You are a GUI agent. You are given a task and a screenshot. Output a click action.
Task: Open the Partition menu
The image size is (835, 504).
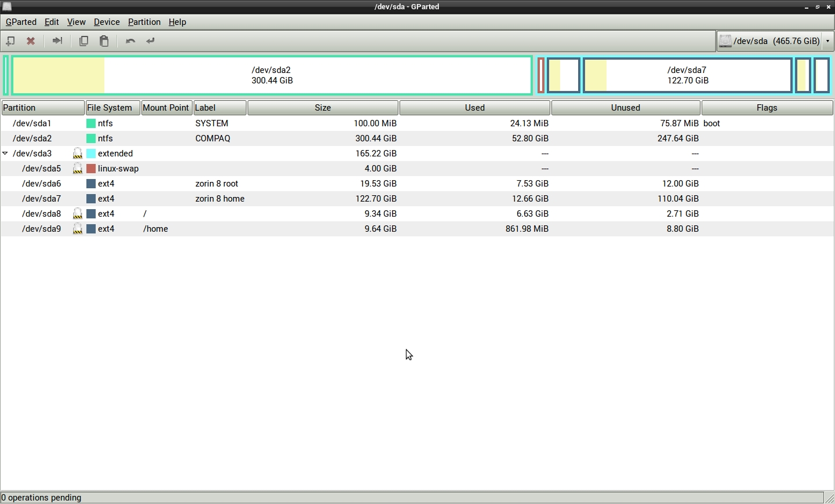[x=144, y=22]
